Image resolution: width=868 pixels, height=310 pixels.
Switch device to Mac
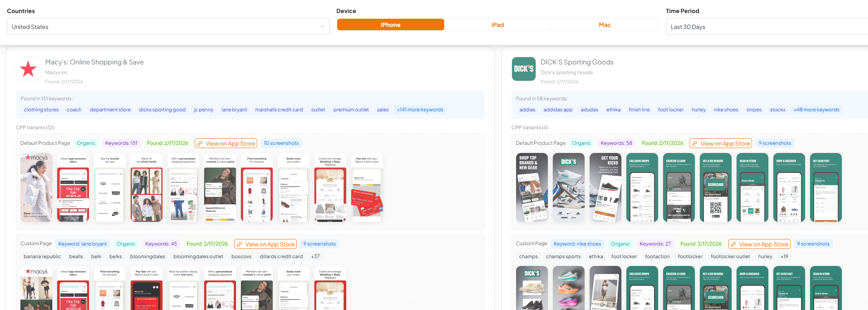point(605,25)
